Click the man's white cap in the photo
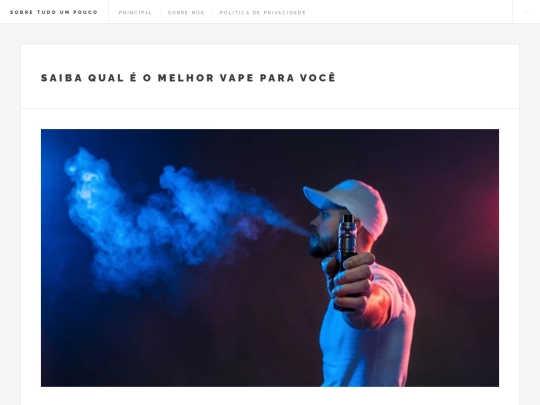 348,207
